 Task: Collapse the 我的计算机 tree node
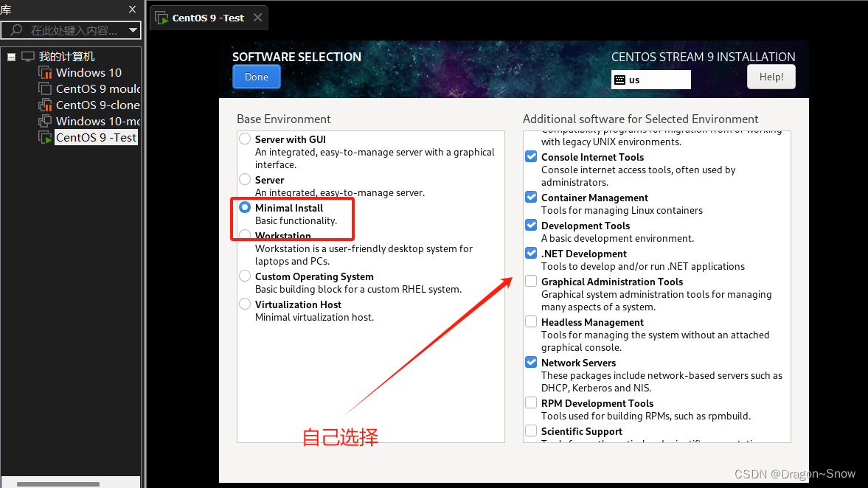11,57
